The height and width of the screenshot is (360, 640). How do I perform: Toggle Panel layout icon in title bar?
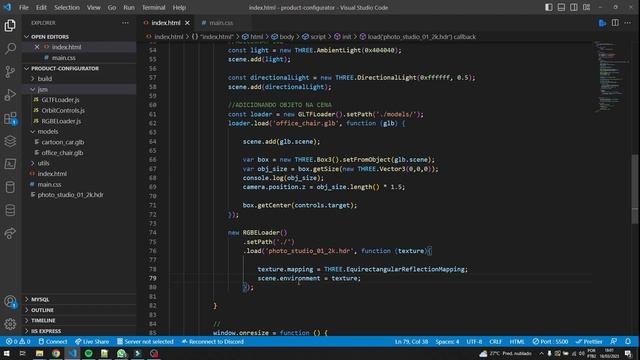(561, 7)
